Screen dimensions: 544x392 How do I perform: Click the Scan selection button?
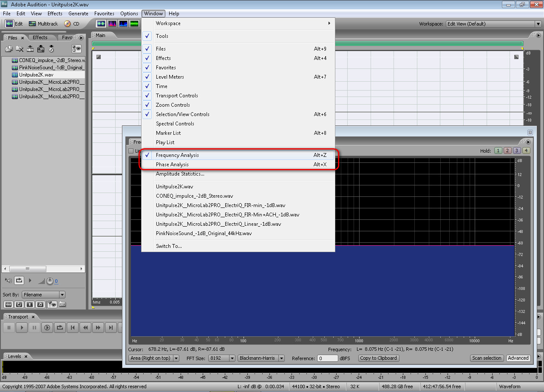[x=487, y=358]
